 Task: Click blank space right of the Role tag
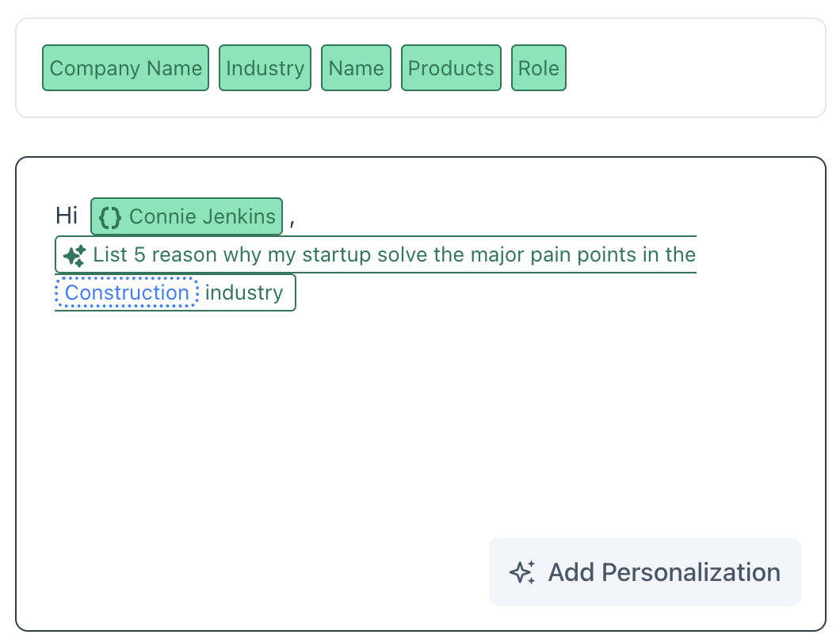689,68
